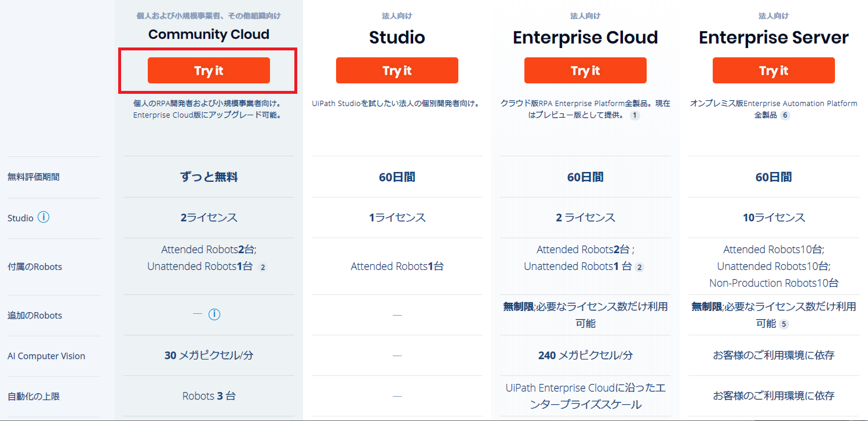This screenshot has width=868, height=421.
Task: Click Try it under Community Cloud
Action: (x=209, y=71)
